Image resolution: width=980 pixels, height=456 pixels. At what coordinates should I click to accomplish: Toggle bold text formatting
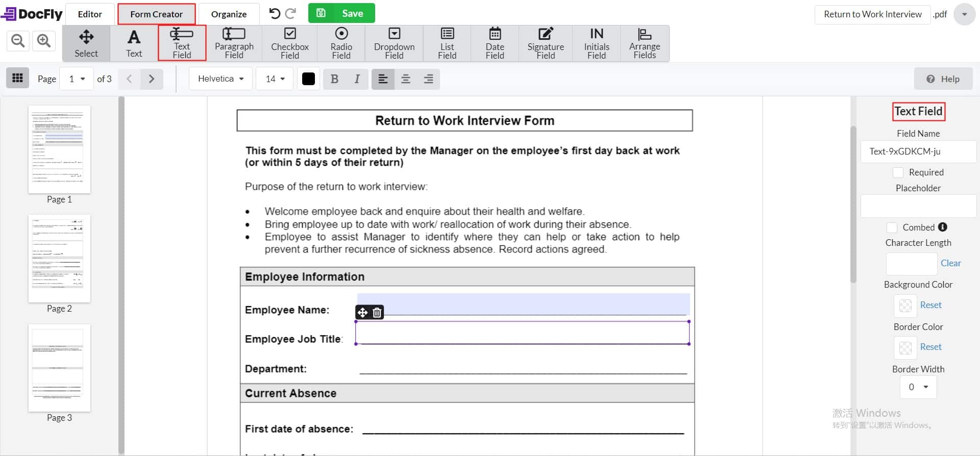334,79
